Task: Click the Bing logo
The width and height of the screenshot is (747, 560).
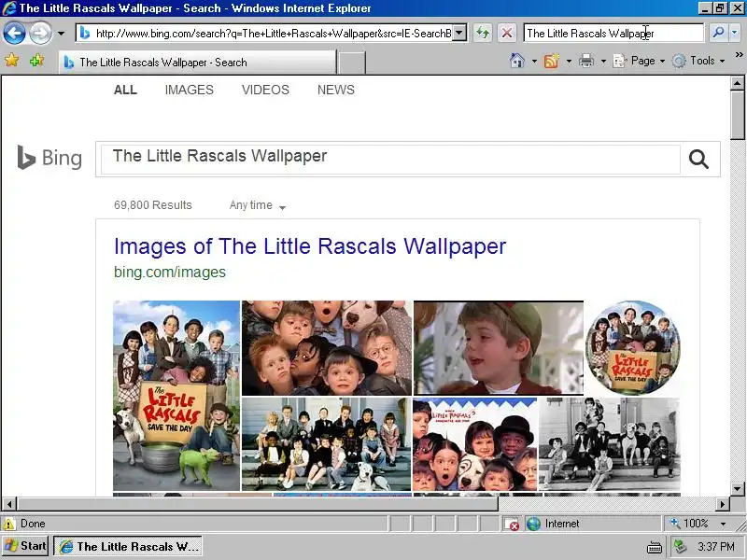Action: coord(49,158)
